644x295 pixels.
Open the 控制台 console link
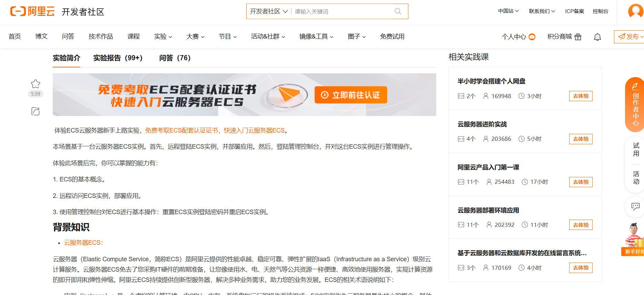600,11
